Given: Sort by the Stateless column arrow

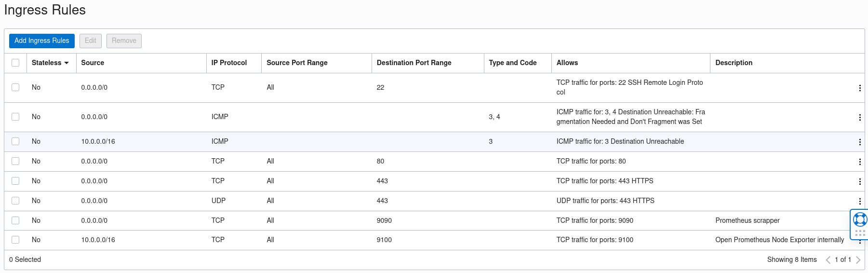Looking at the screenshot, I should tap(67, 63).
